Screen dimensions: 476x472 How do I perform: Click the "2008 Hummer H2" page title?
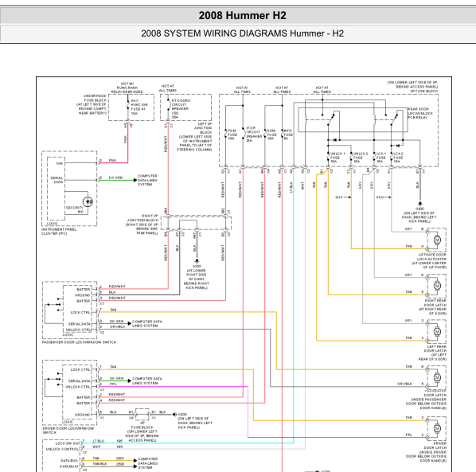click(x=242, y=15)
